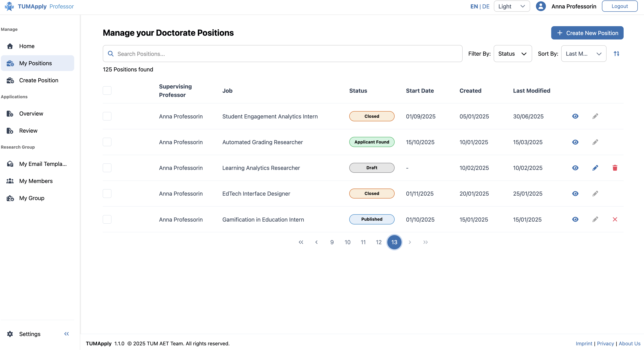Select the checkbox for EdTech Interface Designer row

tap(107, 193)
